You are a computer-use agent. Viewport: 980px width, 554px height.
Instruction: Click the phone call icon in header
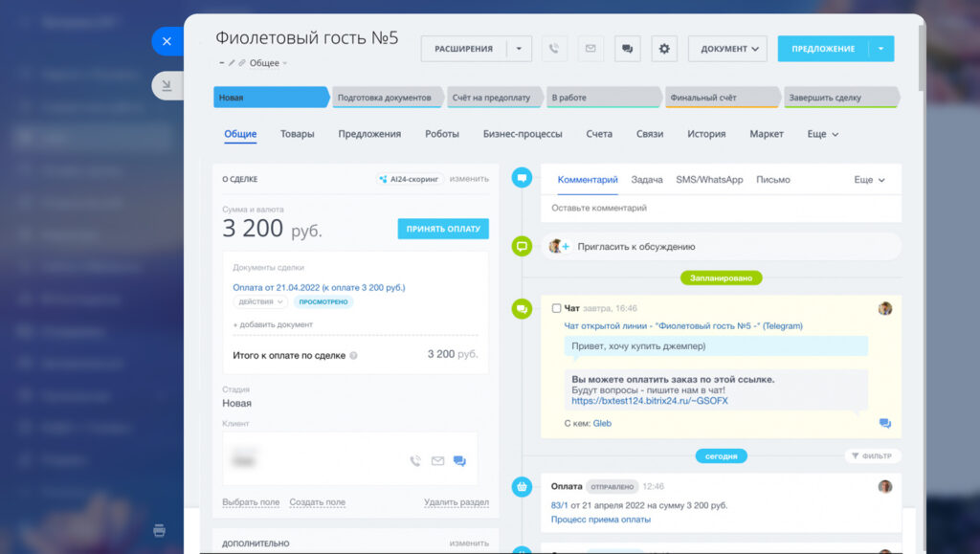[x=554, y=49]
